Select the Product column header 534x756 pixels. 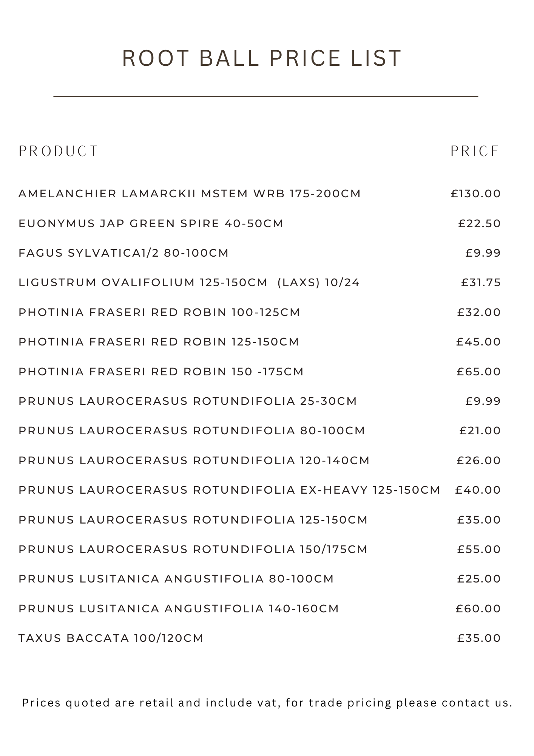click(58, 151)
